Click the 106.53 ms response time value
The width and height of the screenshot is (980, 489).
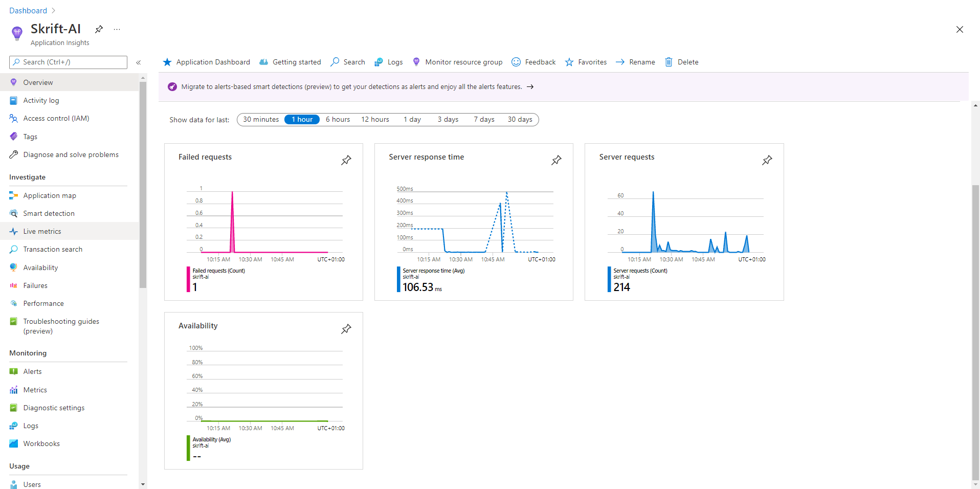click(x=422, y=287)
